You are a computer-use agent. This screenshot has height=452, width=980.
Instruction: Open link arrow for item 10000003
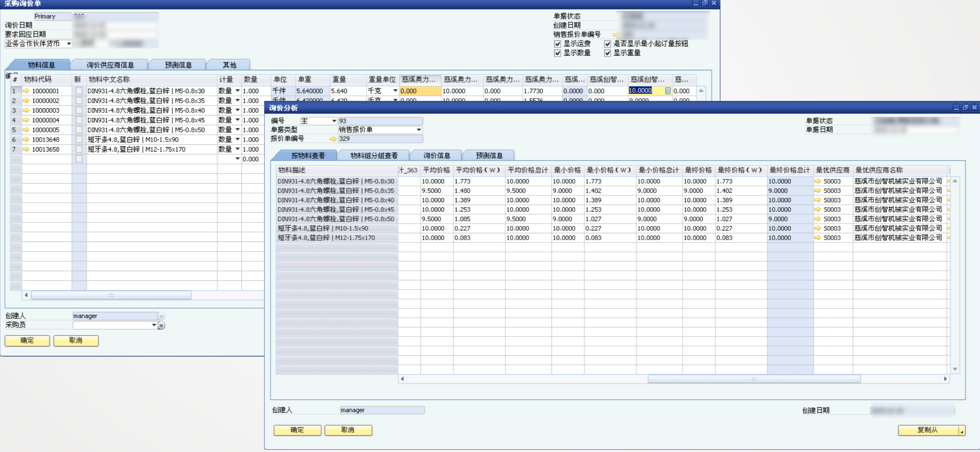pos(26,110)
